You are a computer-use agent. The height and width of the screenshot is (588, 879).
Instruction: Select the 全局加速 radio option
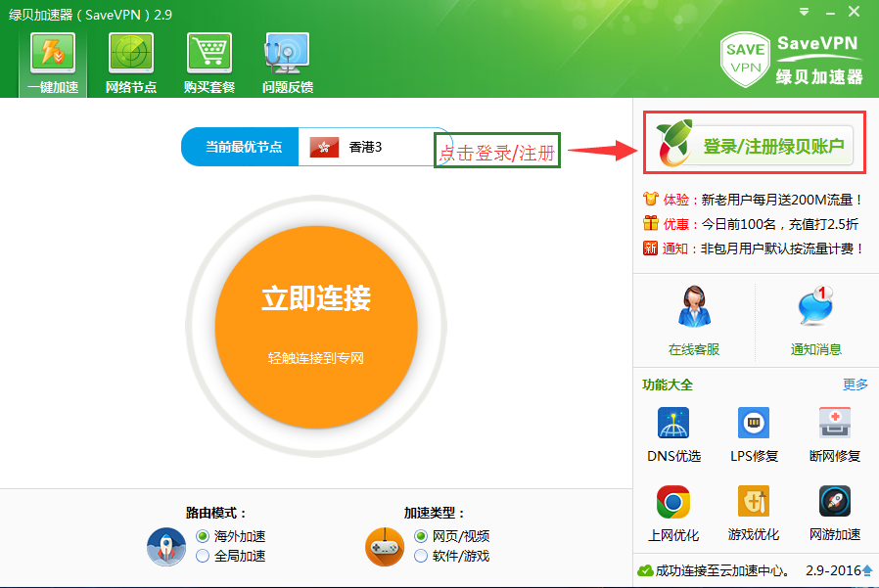pos(203,556)
